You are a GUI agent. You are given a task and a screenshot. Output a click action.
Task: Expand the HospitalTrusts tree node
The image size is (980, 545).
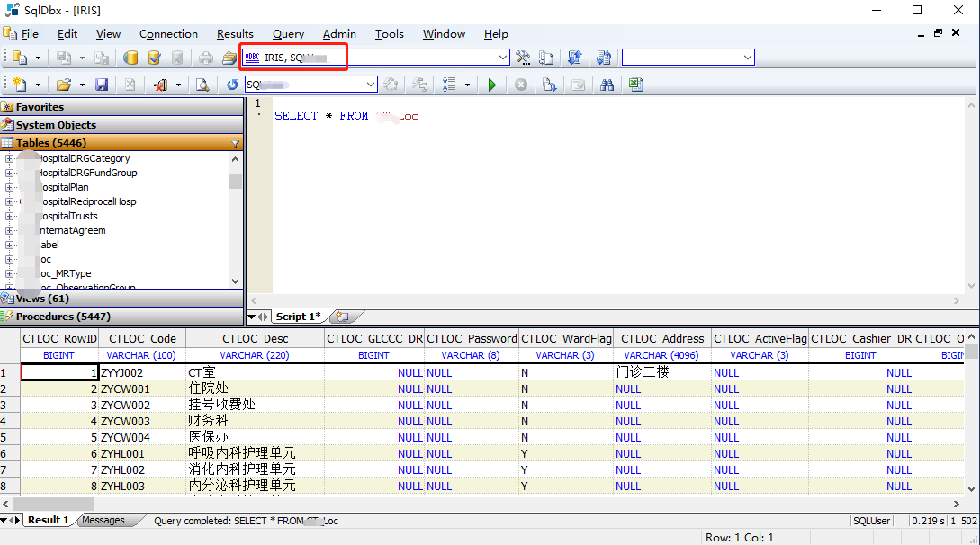(9, 216)
